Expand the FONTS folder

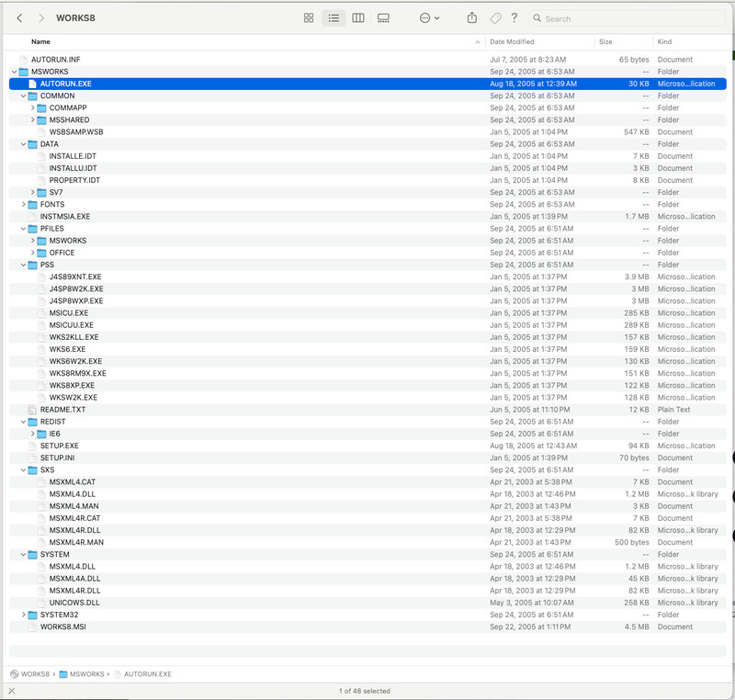(x=23, y=204)
